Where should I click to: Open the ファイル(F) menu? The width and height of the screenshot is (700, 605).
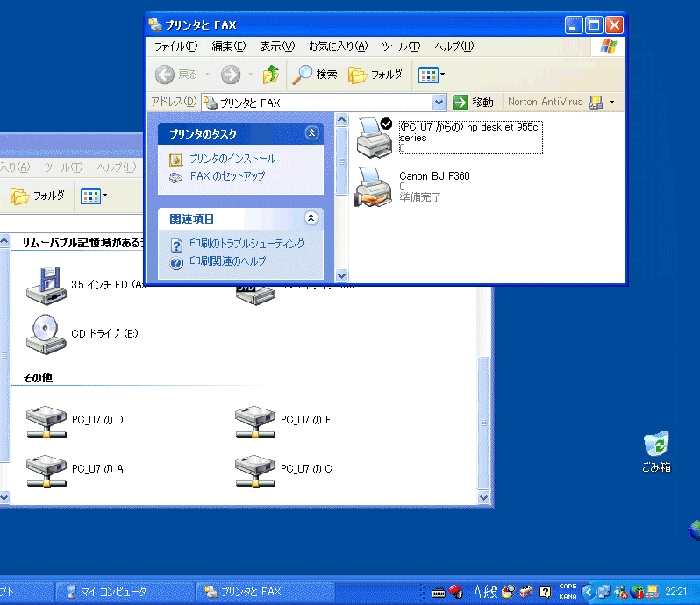[x=176, y=46]
